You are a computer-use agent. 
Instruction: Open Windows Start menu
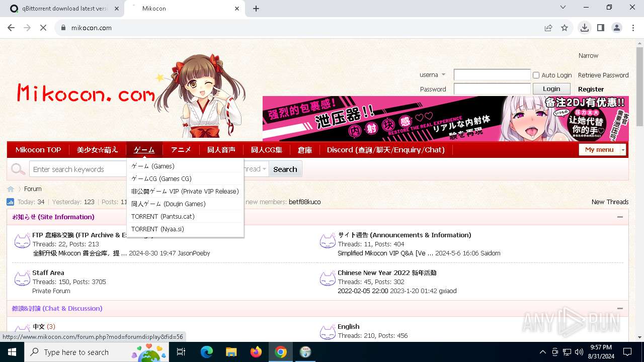point(12,352)
